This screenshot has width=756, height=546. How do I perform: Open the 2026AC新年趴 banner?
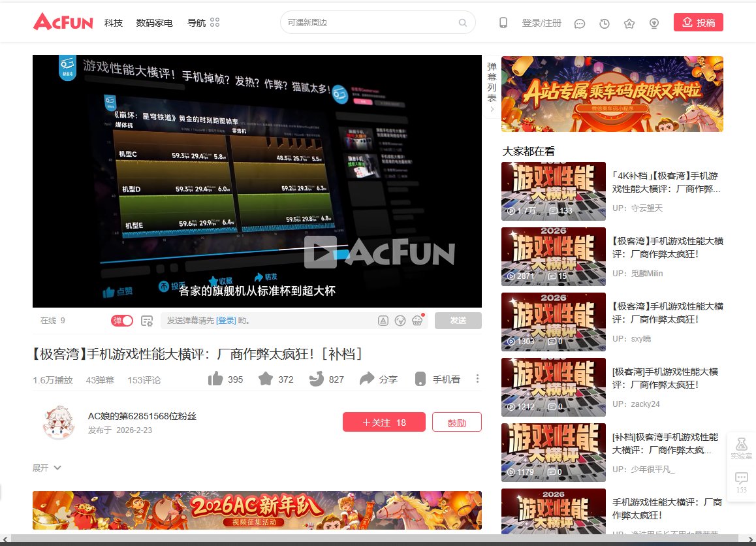coord(257,510)
